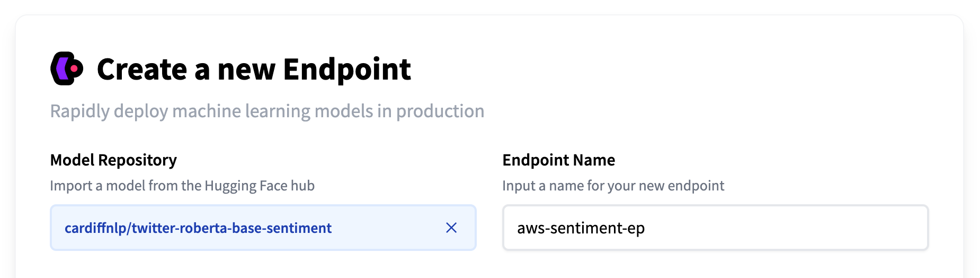Click the words "Hugging Face hub" in helper text
The width and height of the screenshot is (980, 278).
click(260, 186)
